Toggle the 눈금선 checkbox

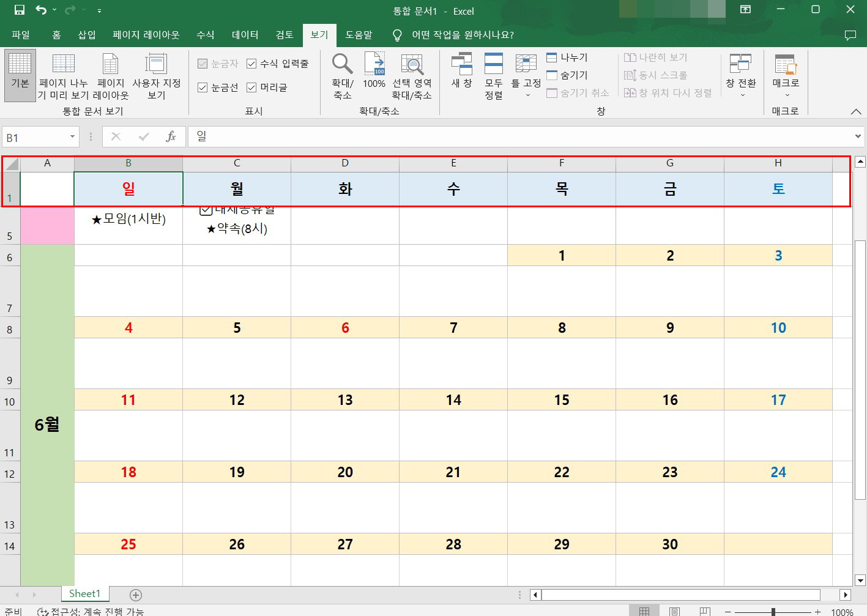(x=203, y=87)
